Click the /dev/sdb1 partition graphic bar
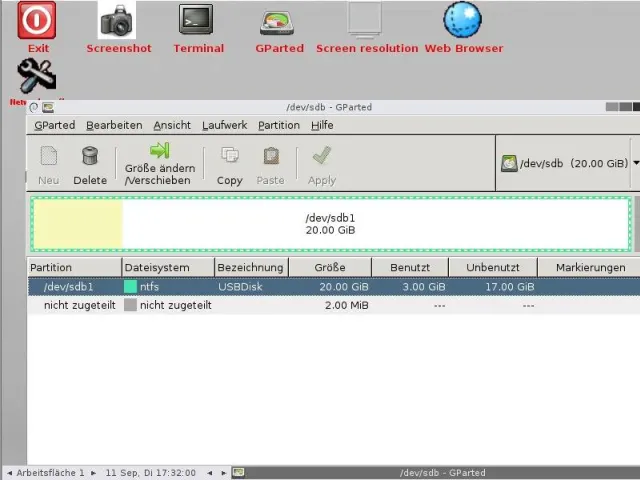Screen dimensions: 640x480 [x=330, y=223]
